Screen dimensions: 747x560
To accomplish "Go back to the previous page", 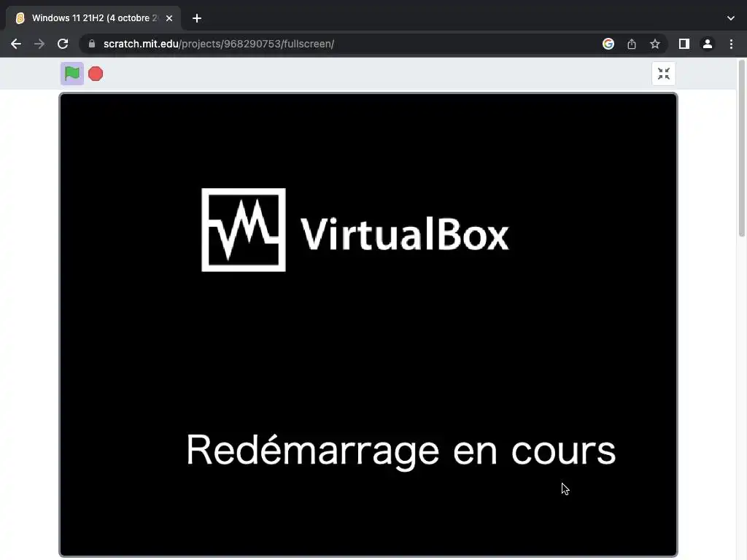I will [16, 44].
